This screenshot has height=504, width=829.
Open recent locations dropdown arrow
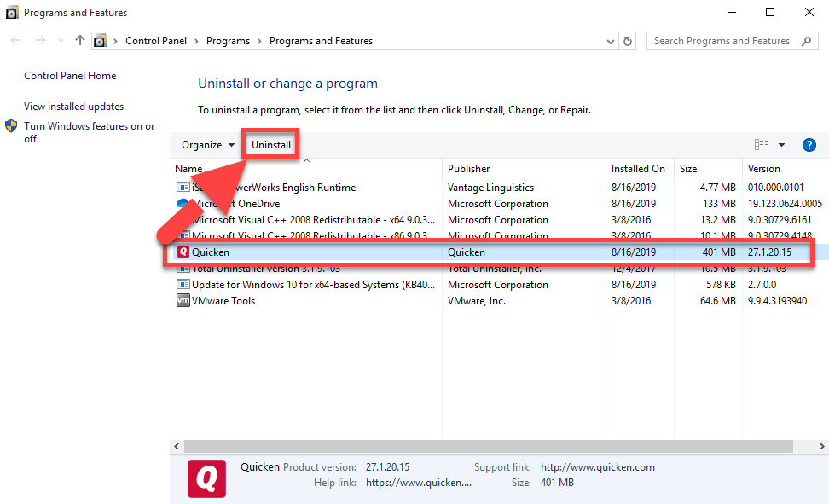coord(61,41)
